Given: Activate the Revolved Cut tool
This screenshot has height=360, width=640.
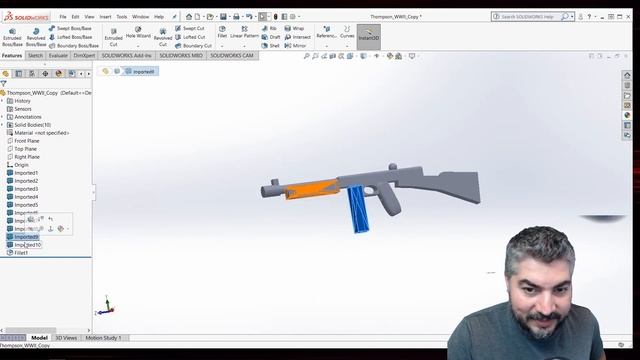Looking at the screenshot, I should coord(163,37).
